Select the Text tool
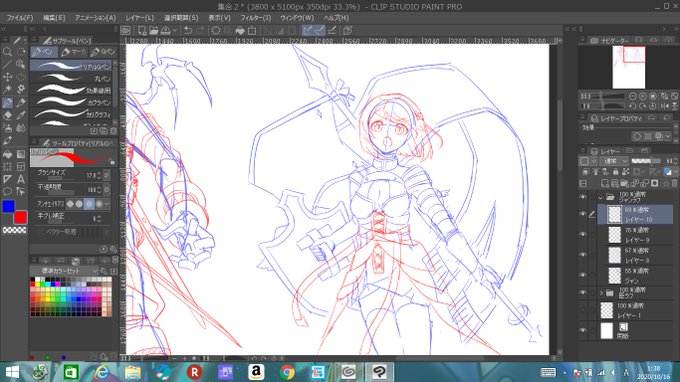Image resolution: width=680 pixels, height=382 pixels. 21,179
